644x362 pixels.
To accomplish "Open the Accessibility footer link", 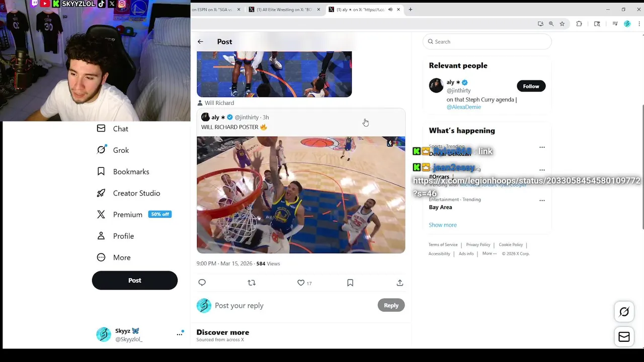I will point(439,254).
